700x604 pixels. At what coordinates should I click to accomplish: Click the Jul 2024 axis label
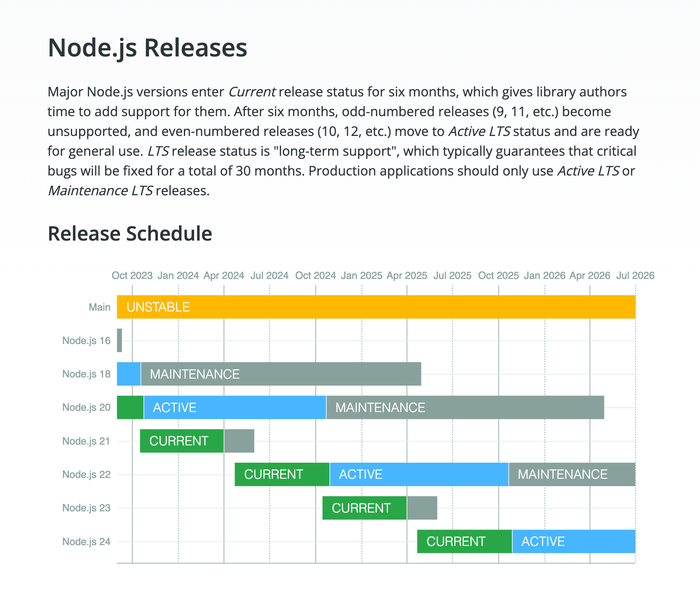coord(270,276)
